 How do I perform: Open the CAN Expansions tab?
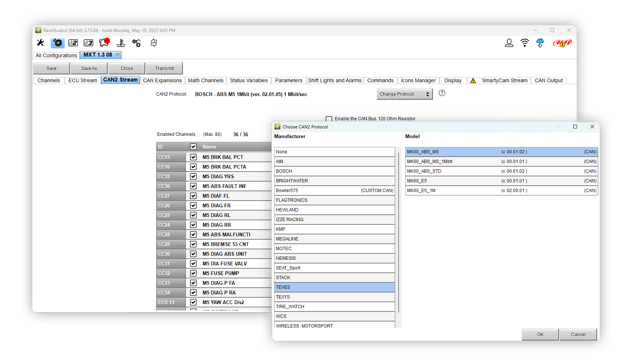pyautogui.click(x=162, y=80)
